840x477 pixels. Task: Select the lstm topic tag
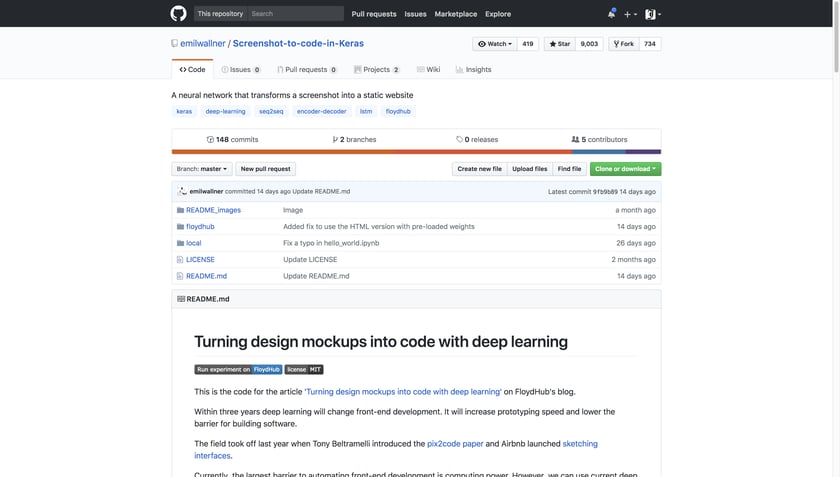(366, 111)
